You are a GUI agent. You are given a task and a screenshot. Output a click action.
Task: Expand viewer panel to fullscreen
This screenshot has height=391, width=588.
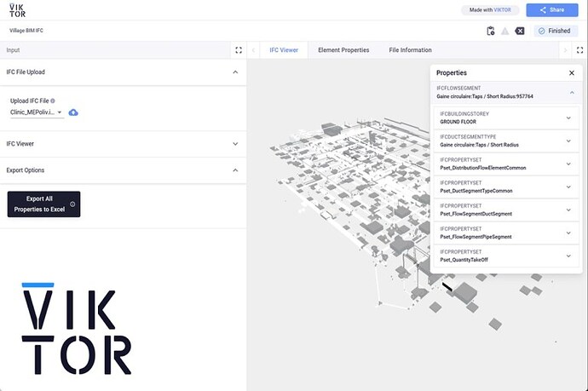(x=579, y=50)
